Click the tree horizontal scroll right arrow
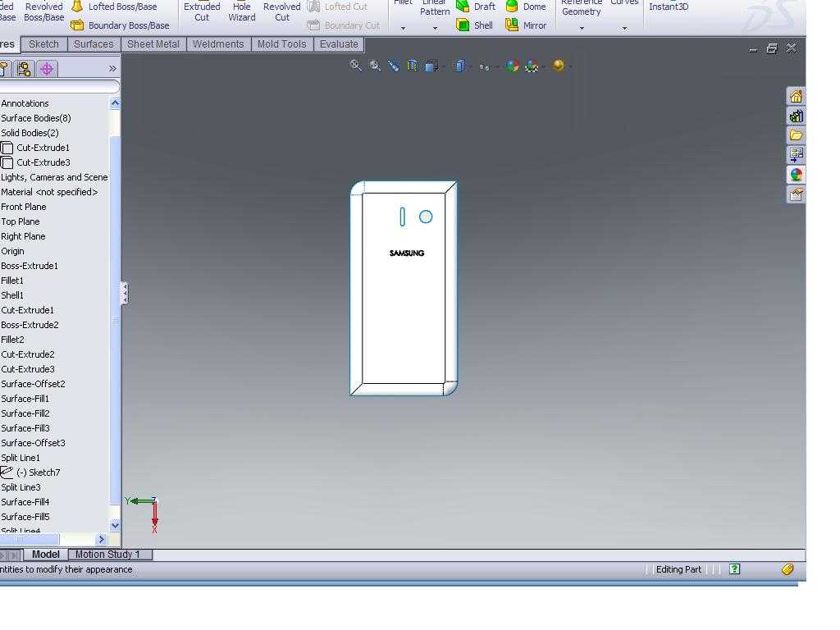840x630 pixels. pyautogui.click(x=101, y=540)
